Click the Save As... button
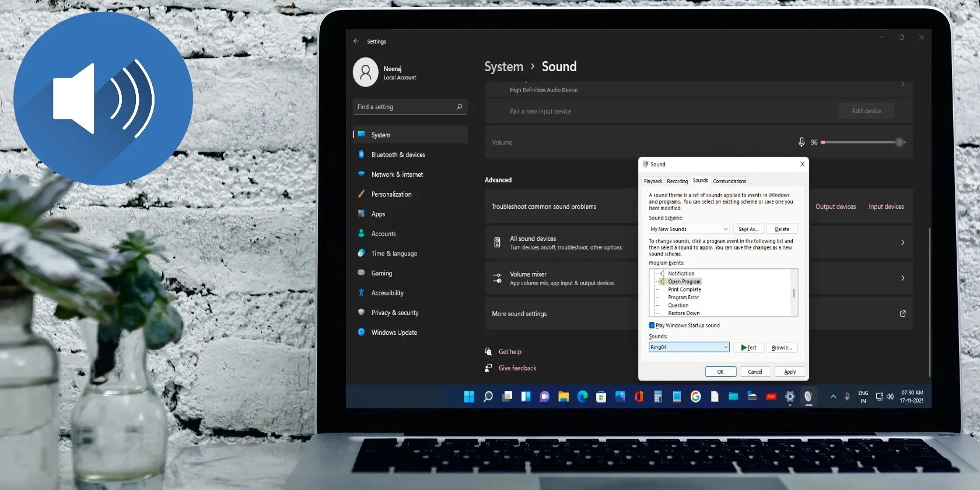This screenshot has height=490, width=980. [748, 229]
